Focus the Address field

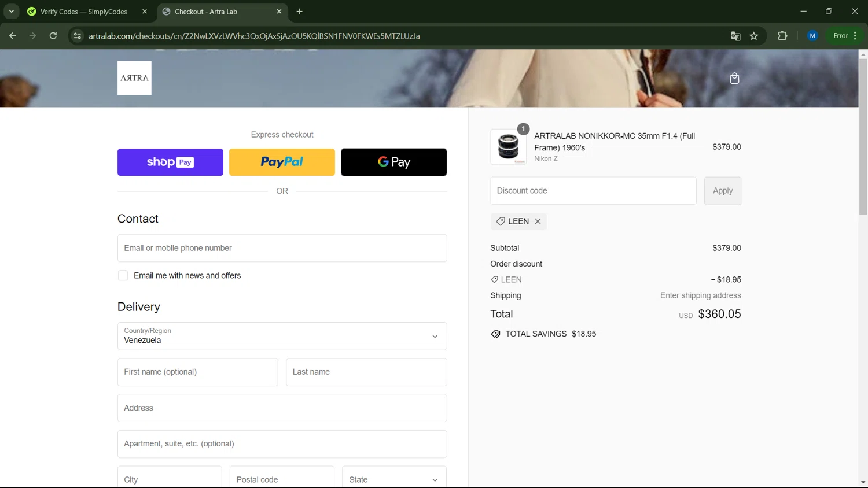point(282,408)
